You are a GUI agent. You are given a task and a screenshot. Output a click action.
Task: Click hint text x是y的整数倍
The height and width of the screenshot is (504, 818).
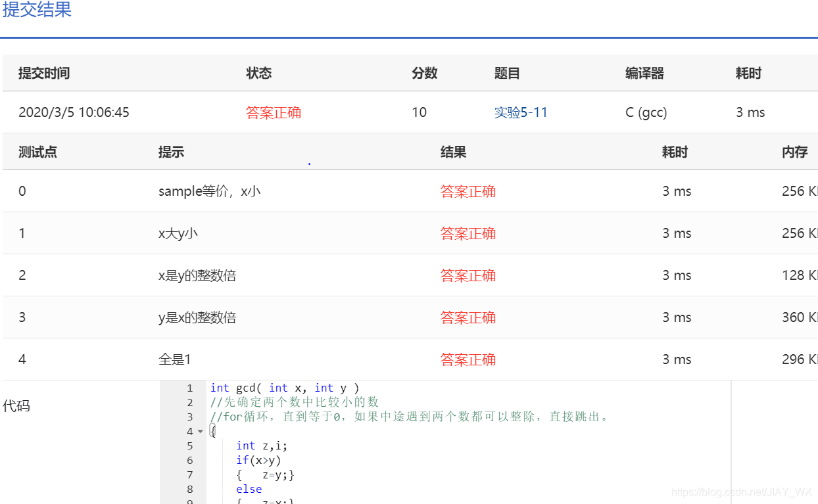tap(197, 275)
